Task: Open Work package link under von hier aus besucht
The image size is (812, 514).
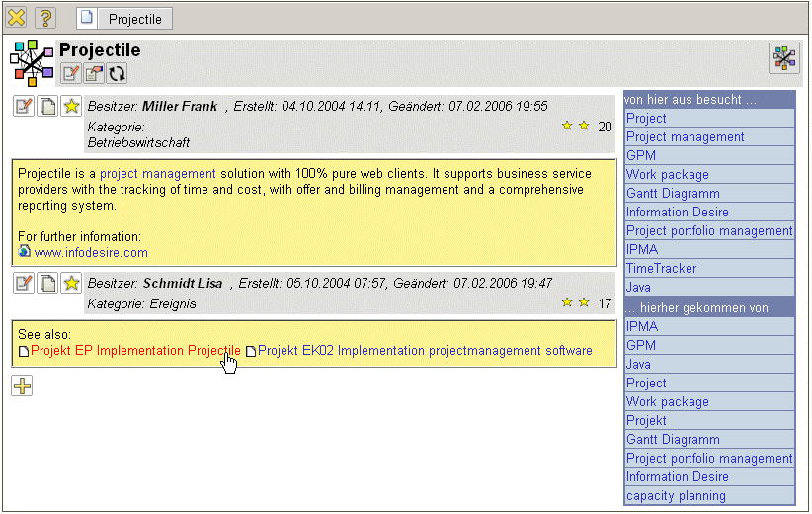Action: 667,175
